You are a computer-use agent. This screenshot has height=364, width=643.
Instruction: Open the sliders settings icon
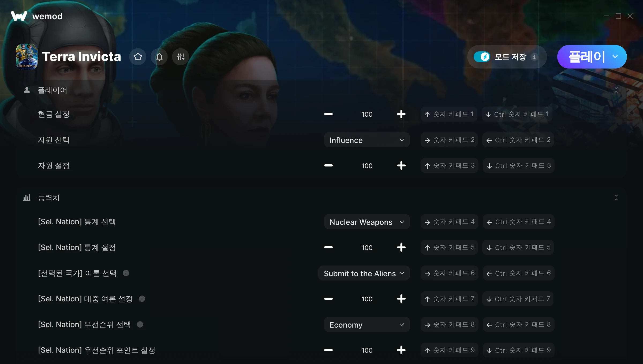181,57
